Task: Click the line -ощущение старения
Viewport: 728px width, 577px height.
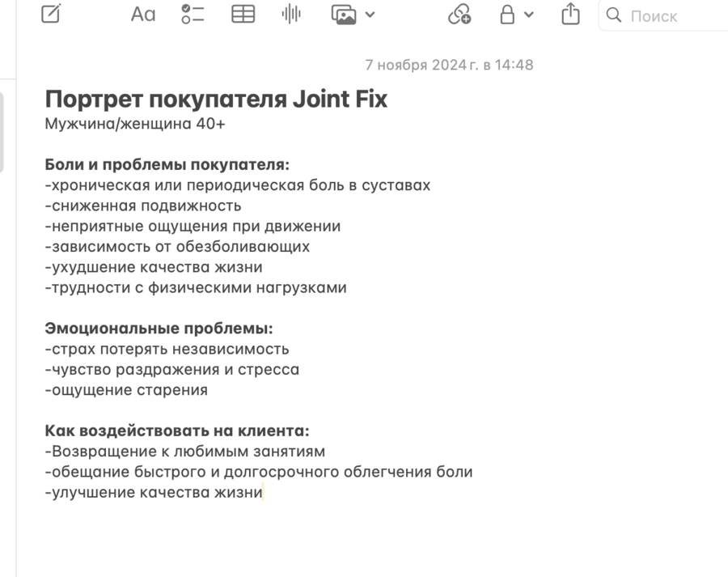Action: point(126,390)
